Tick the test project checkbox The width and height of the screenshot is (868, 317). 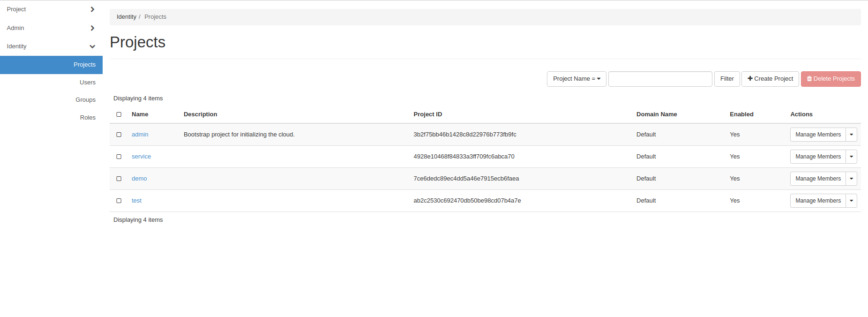coord(119,201)
